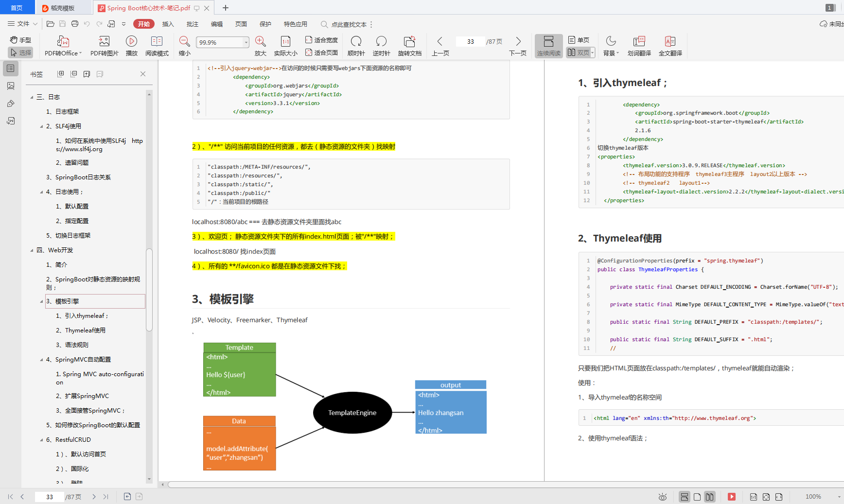Fit whole page (适合页面)
844x504 pixels.
click(x=321, y=52)
